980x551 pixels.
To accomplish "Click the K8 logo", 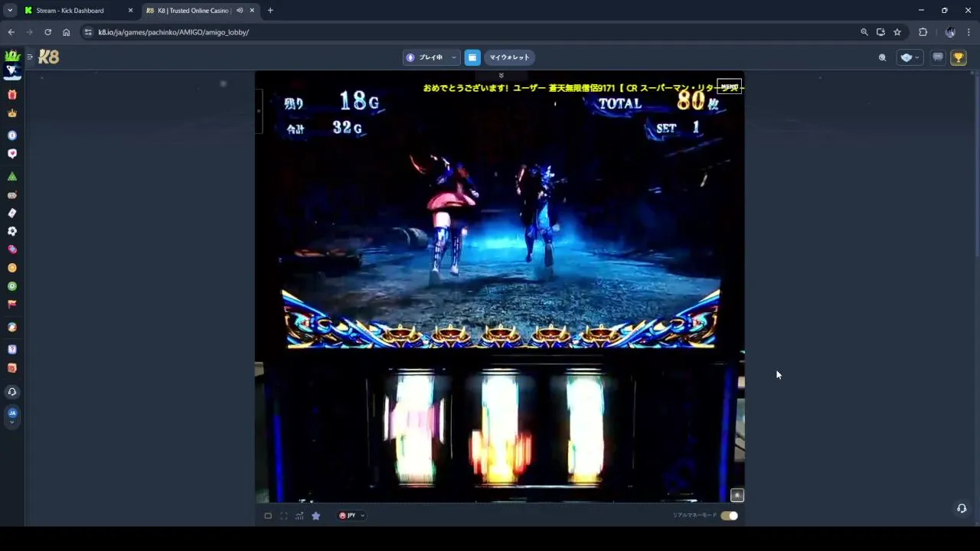I will 48,57.
